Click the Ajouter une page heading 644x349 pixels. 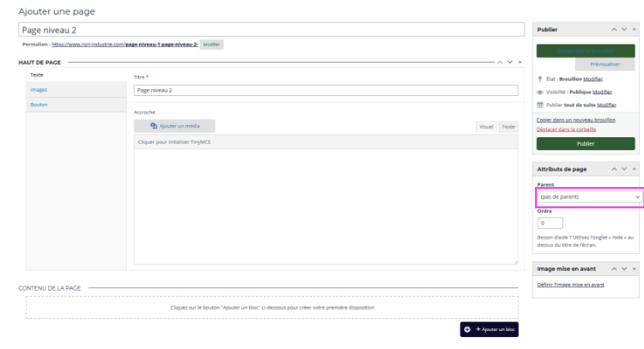[57, 11]
